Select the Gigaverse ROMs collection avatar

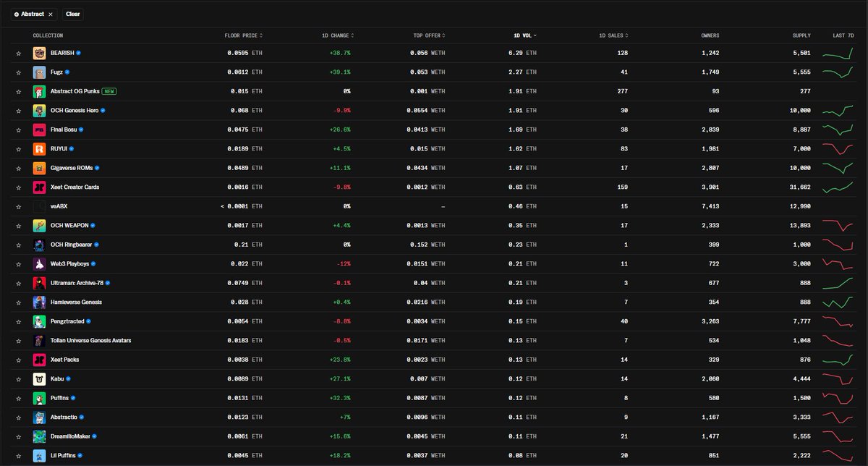tap(38, 168)
